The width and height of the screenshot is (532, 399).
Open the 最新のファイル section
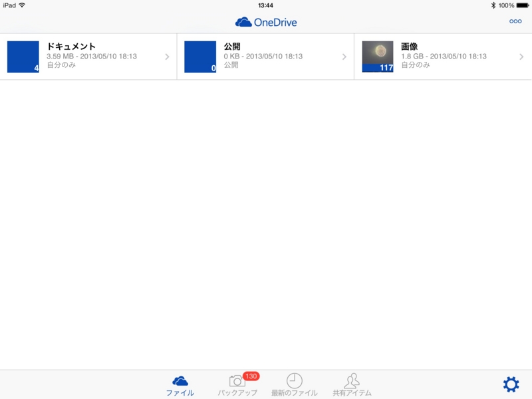295,386
